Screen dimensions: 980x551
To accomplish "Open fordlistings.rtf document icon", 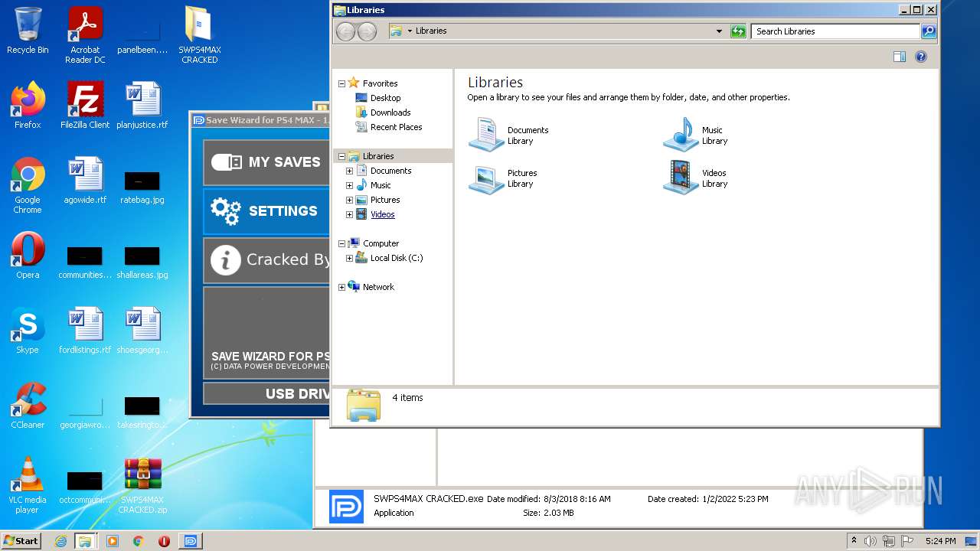I will pyautogui.click(x=85, y=331).
